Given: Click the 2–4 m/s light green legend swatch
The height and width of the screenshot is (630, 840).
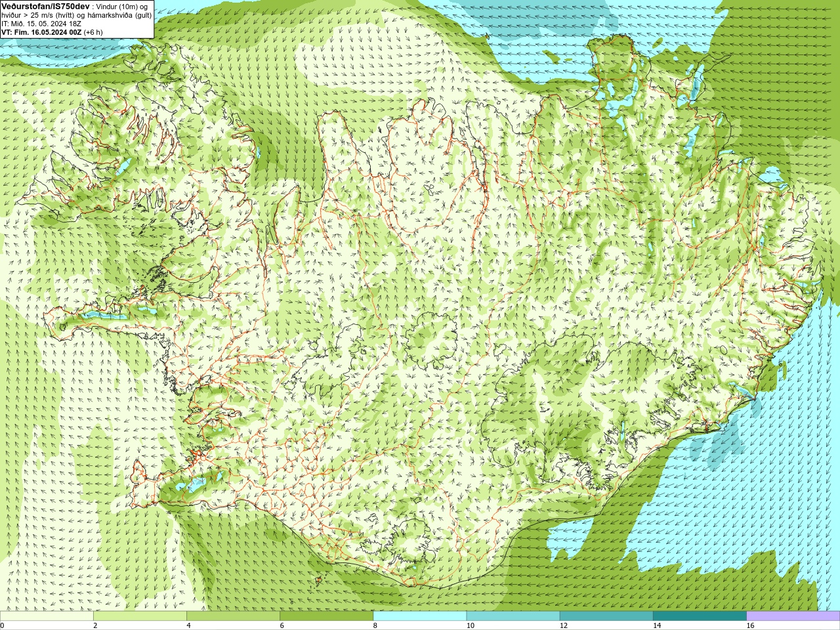Looking at the screenshot, I should (140, 616).
